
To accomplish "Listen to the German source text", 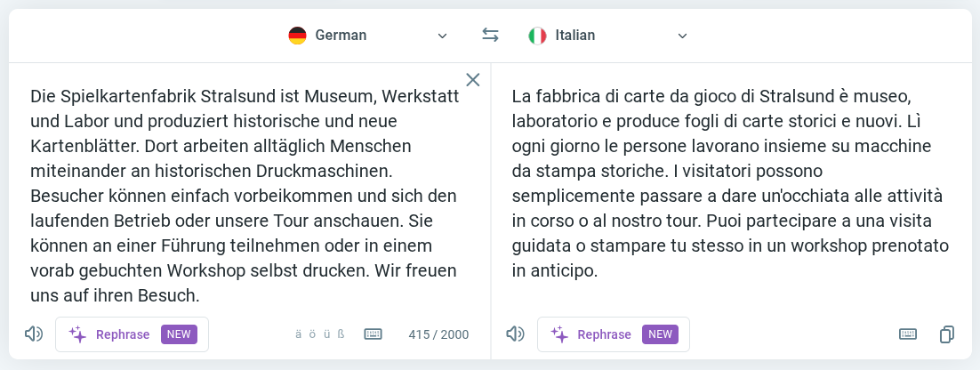I will pyautogui.click(x=34, y=334).
